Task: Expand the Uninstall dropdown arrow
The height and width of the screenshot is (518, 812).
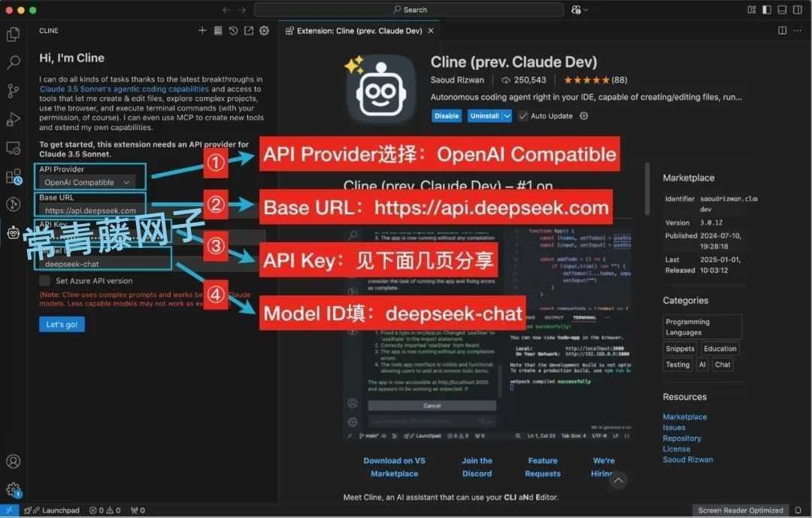Action: 507,116
